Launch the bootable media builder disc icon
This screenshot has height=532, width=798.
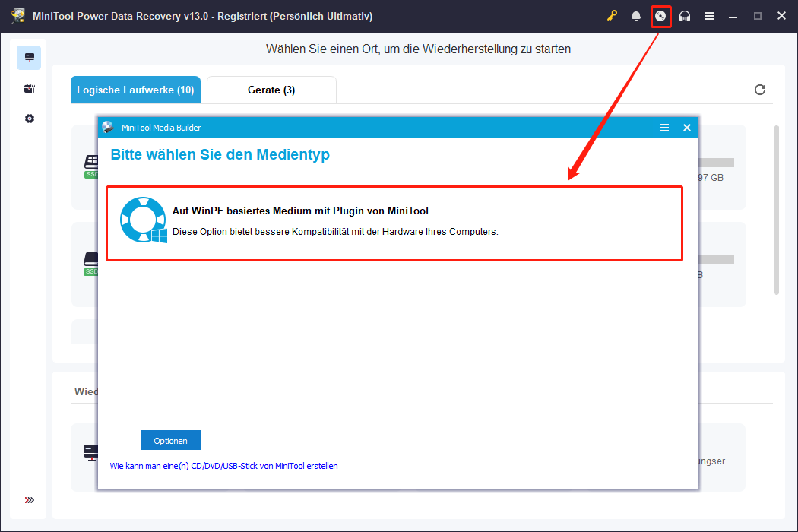click(660, 16)
